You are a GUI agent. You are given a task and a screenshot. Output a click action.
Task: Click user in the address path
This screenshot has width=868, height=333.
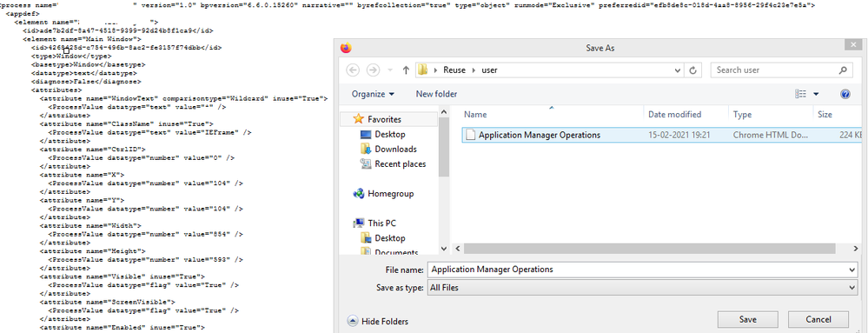489,70
